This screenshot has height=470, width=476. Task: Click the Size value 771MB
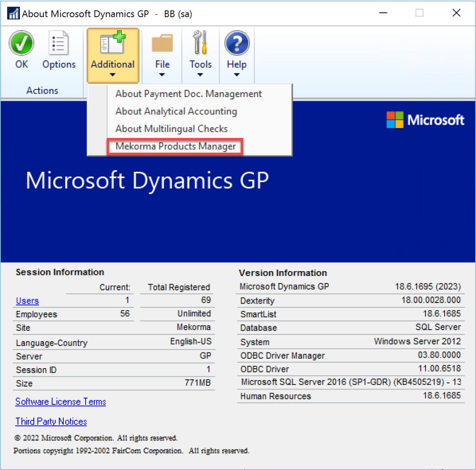click(198, 382)
